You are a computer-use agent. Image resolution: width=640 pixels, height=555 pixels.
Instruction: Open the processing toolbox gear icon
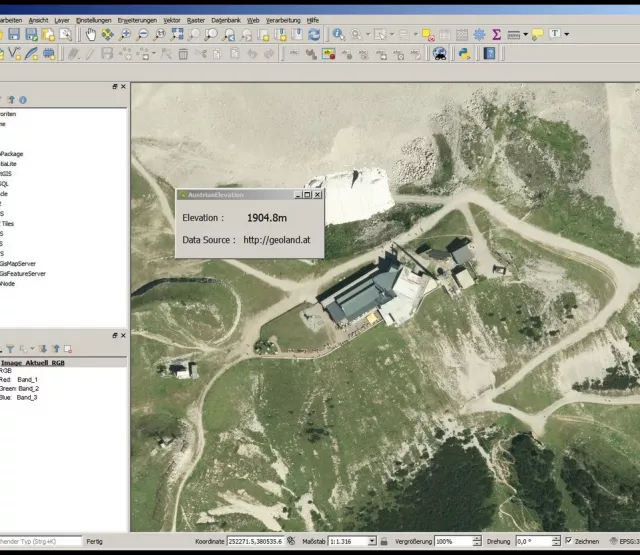click(x=479, y=34)
